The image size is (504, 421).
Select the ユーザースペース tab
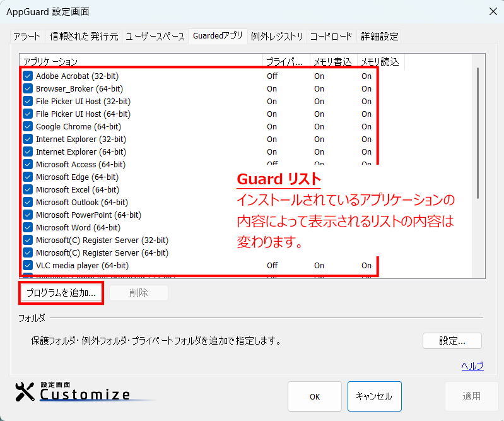(x=155, y=37)
